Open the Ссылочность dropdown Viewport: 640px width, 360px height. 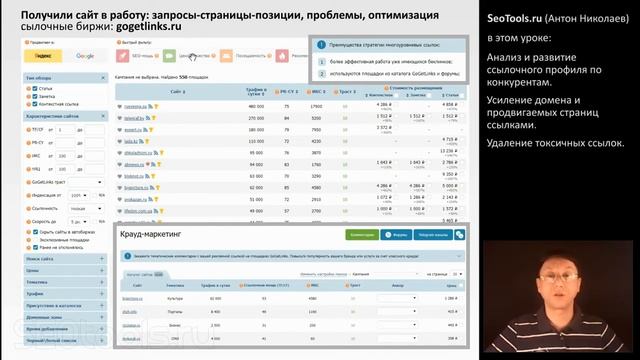pyautogui.click(x=86, y=209)
